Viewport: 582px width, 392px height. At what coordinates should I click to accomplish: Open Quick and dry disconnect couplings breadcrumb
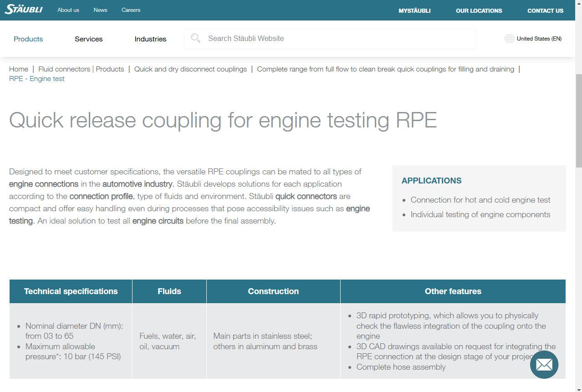coord(190,69)
